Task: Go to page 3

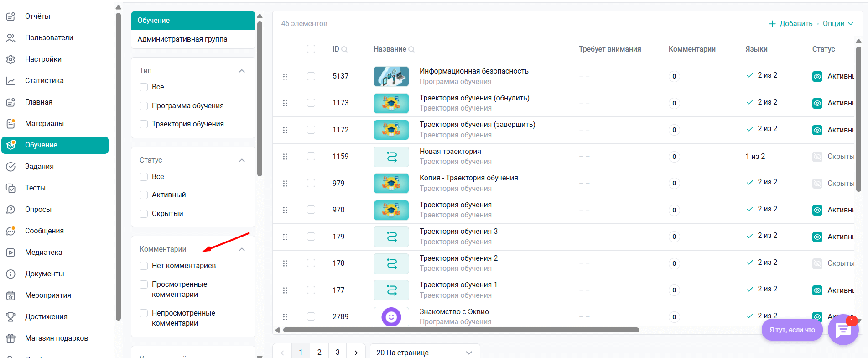Action: [x=338, y=353]
